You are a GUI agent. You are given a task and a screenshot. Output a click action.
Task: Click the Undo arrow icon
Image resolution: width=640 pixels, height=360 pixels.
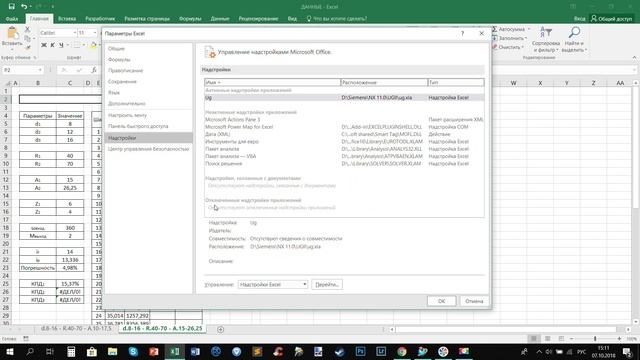(x=24, y=7)
